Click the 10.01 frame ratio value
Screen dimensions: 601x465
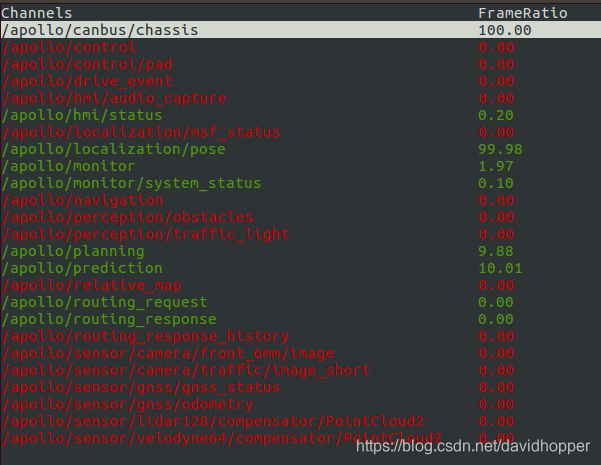click(500, 268)
